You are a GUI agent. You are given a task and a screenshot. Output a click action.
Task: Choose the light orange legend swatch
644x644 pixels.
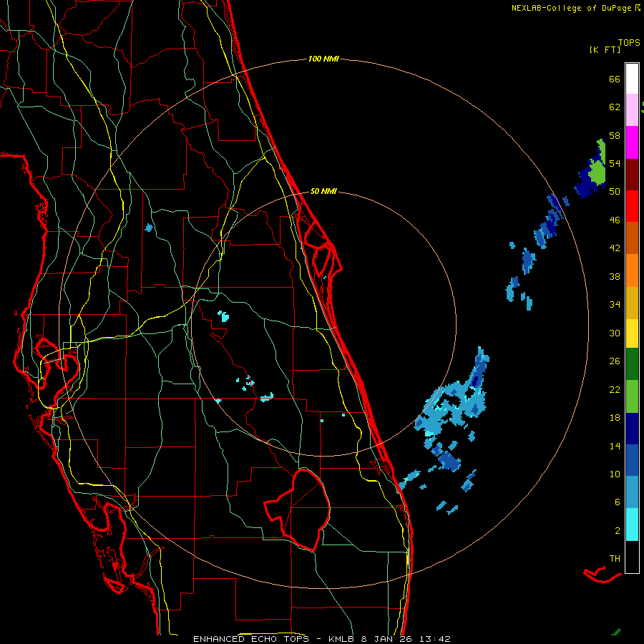pos(632,270)
